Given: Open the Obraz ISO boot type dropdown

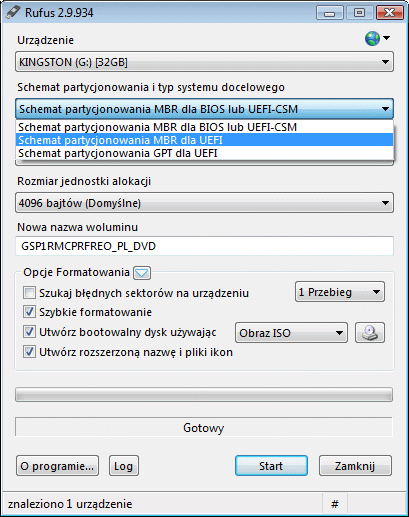Looking at the screenshot, I should [x=291, y=333].
